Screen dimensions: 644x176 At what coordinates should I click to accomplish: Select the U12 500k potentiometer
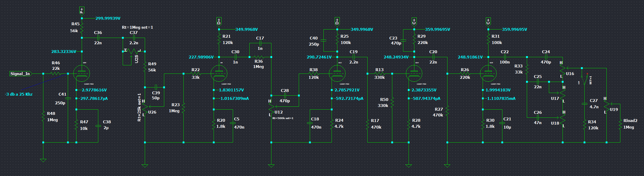(x=271, y=107)
